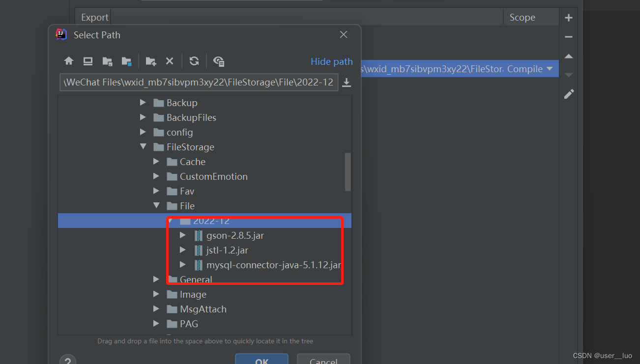This screenshot has width=640, height=364.
Task: Click the desktop directory icon
Action: coord(88,61)
